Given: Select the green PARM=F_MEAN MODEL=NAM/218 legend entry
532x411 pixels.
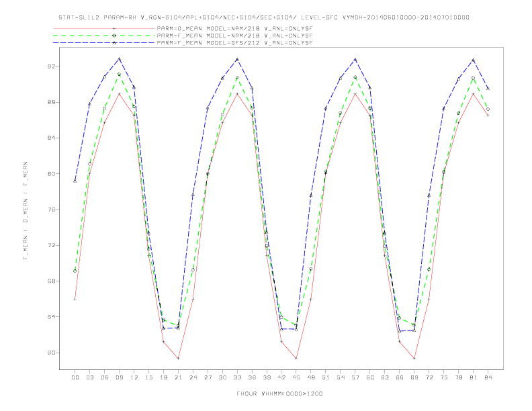Looking at the screenshot, I should pyautogui.click(x=234, y=36).
